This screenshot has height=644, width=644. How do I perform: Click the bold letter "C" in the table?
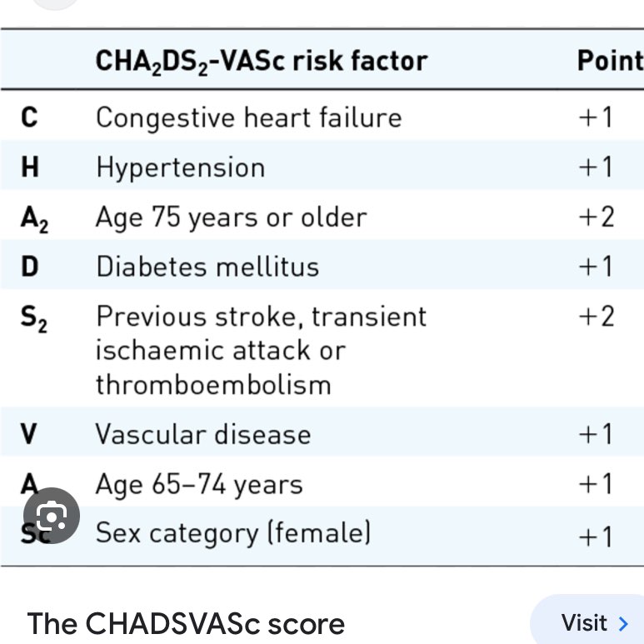pyautogui.click(x=29, y=117)
